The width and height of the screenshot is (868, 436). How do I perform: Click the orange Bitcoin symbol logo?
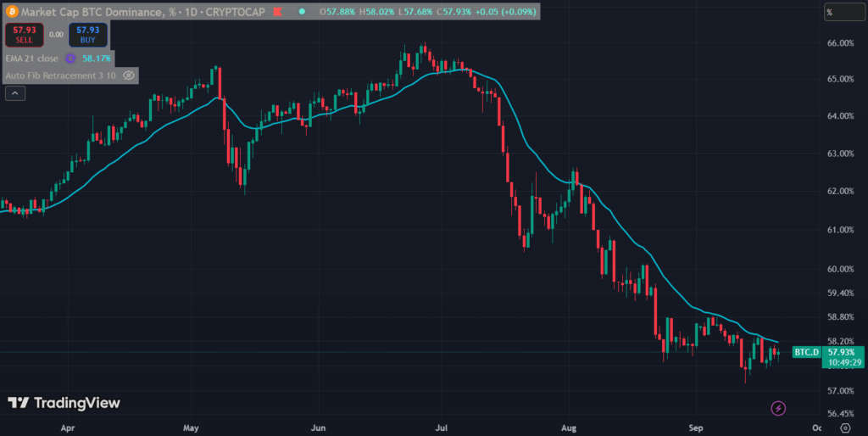point(12,11)
